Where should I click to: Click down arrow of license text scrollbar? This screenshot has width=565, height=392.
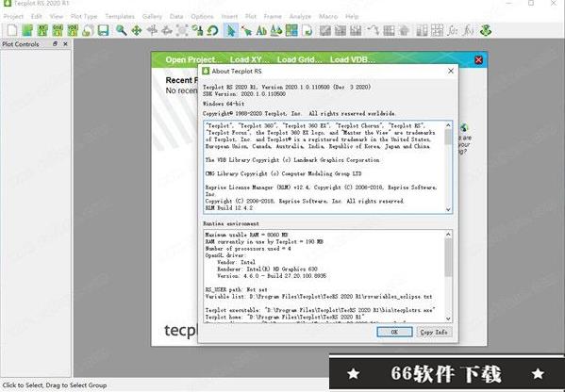[448, 209]
